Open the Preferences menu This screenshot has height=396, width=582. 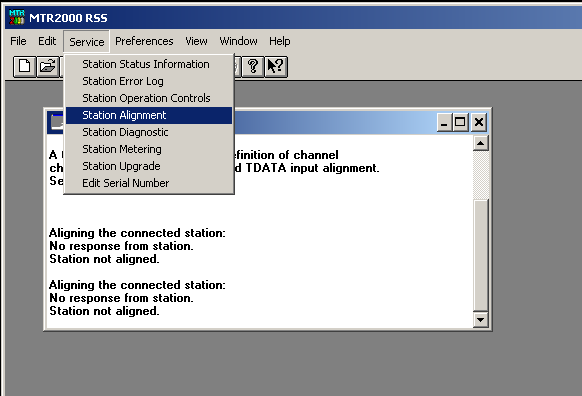144,41
